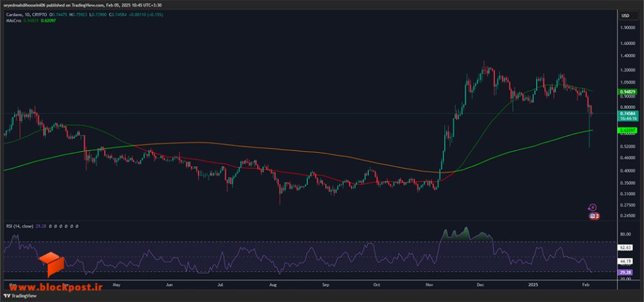The image size is (644, 302).
Task: Click the MAsCrss indicator label
Action: coord(13,21)
